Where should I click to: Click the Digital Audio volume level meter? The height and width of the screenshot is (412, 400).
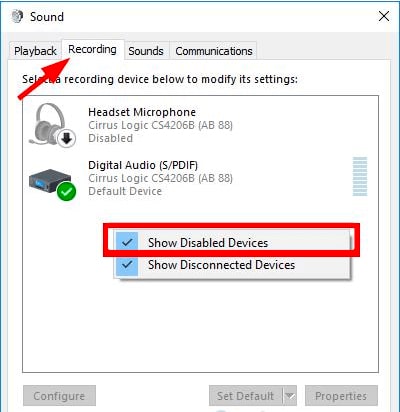point(360,176)
